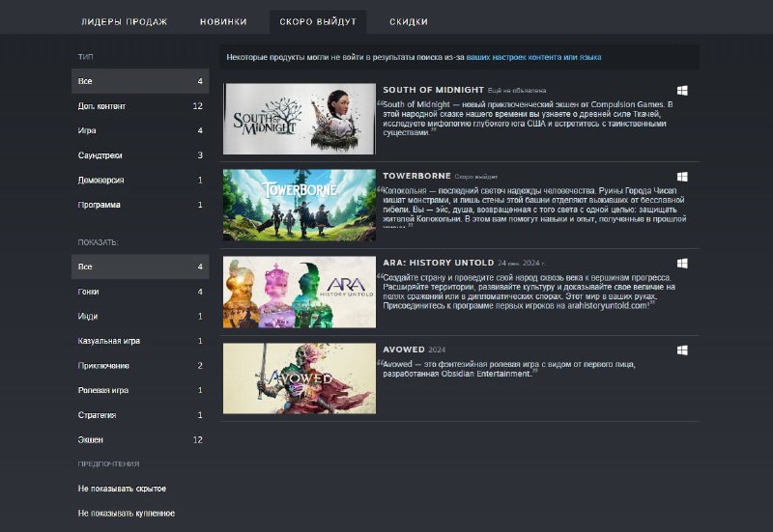Screen dimensions: 773x532
Task: Open Avowed game thumbnail
Action: click(299, 378)
